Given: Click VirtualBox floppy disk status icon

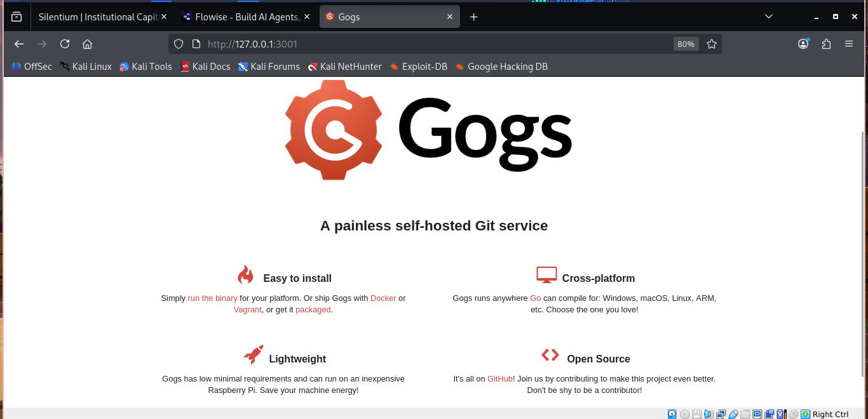Looking at the screenshot, I should point(696,414).
